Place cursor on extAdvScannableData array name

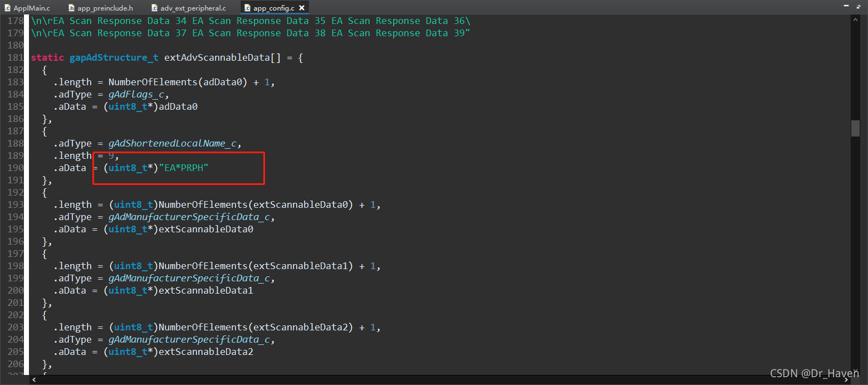(x=217, y=57)
